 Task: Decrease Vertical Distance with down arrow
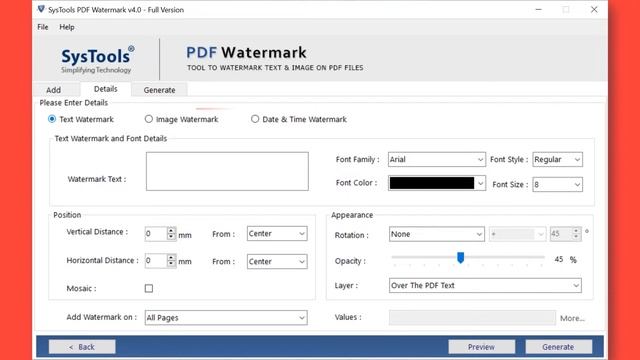171,237
